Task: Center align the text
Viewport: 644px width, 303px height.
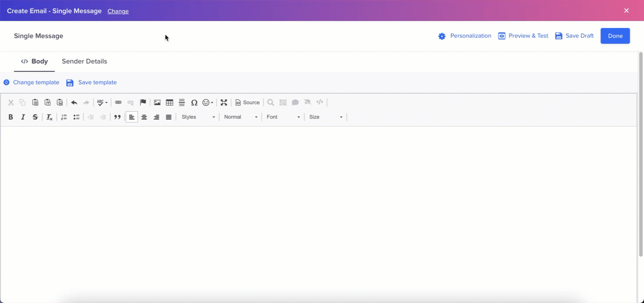Action: tap(144, 117)
